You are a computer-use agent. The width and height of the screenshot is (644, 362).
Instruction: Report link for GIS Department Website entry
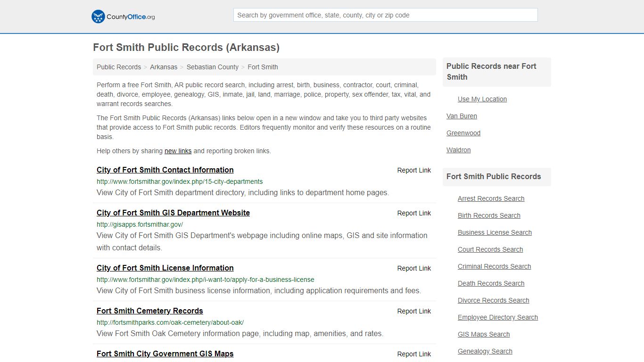(x=414, y=213)
